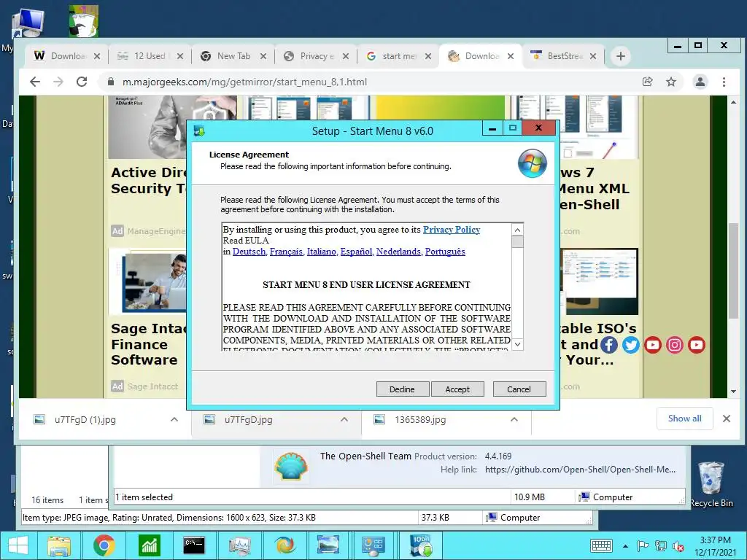This screenshot has height=560, width=747.
Task: Switch to the first W Download tab
Action: click(66, 56)
